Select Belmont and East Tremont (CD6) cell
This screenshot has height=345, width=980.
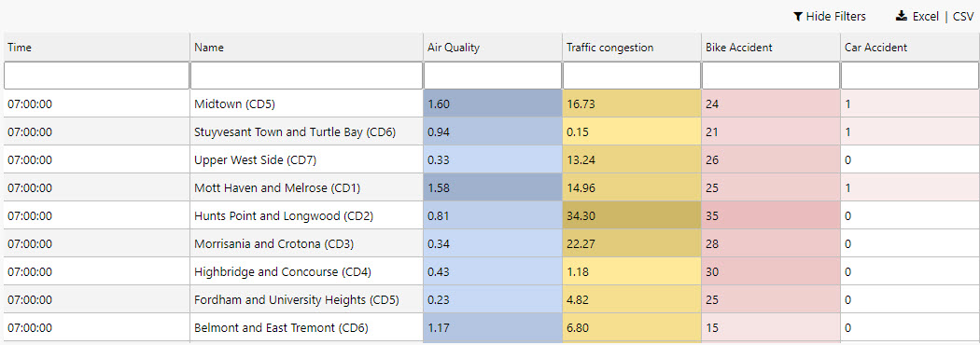(x=307, y=327)
